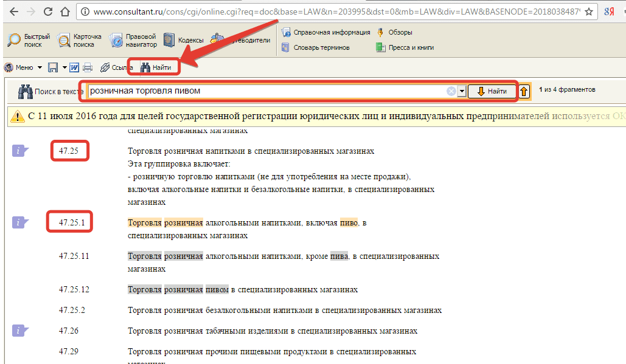The height and width of the screenshot is (364, 626).
Task: Open Обзоры section
Action: [394, 32]
